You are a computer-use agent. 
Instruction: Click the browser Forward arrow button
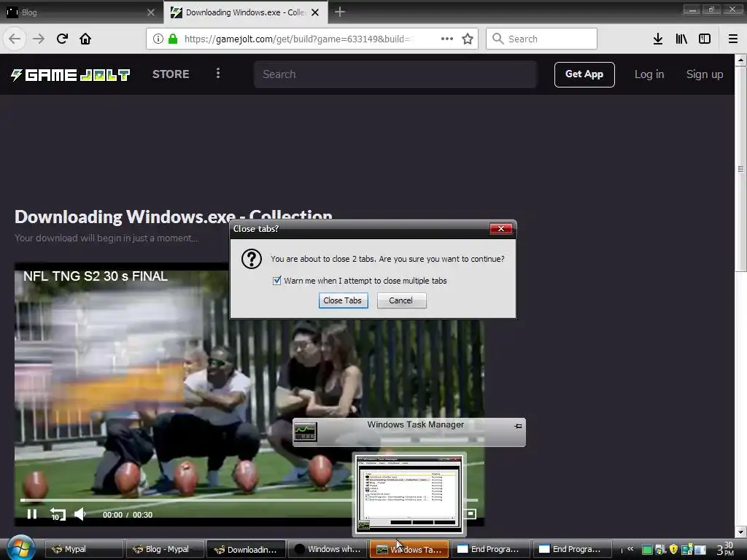pyautogui.click(x=39, y=39)
